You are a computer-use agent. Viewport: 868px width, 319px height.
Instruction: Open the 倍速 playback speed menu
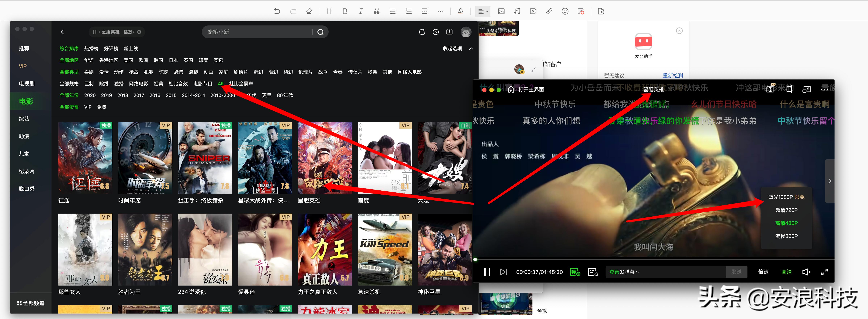(x=764, y=272)
